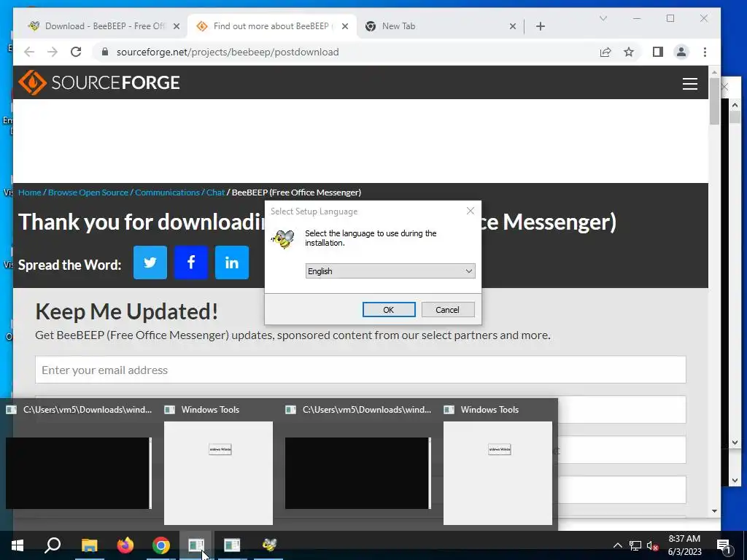Select second Windows Tools preview thumbnail
This screenshot has height=560, width=747.
tap(498, 472)
